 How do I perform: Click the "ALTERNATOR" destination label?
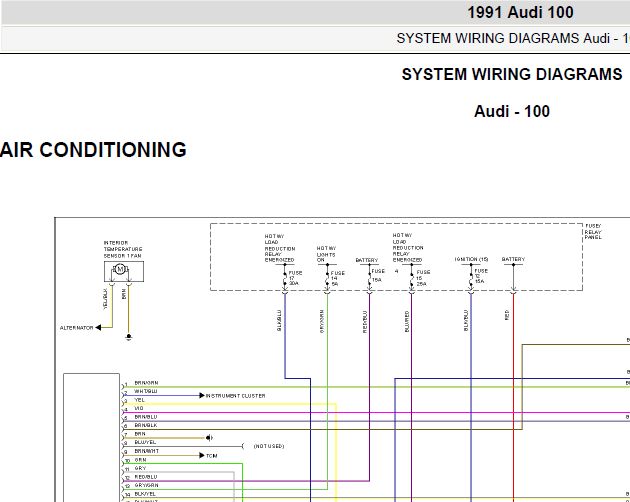[x=76, y=328]
